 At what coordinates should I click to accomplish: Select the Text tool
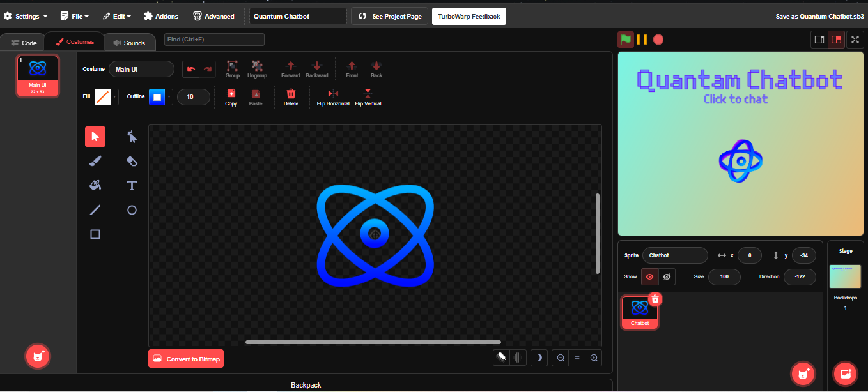click(x=132, y=185)
